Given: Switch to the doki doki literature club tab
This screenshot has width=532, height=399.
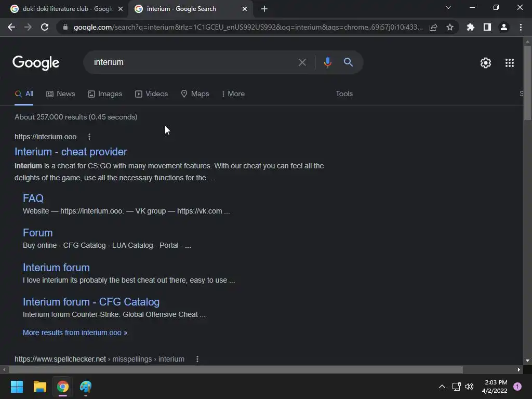Looking at the screenshot, I should point(63,9).
